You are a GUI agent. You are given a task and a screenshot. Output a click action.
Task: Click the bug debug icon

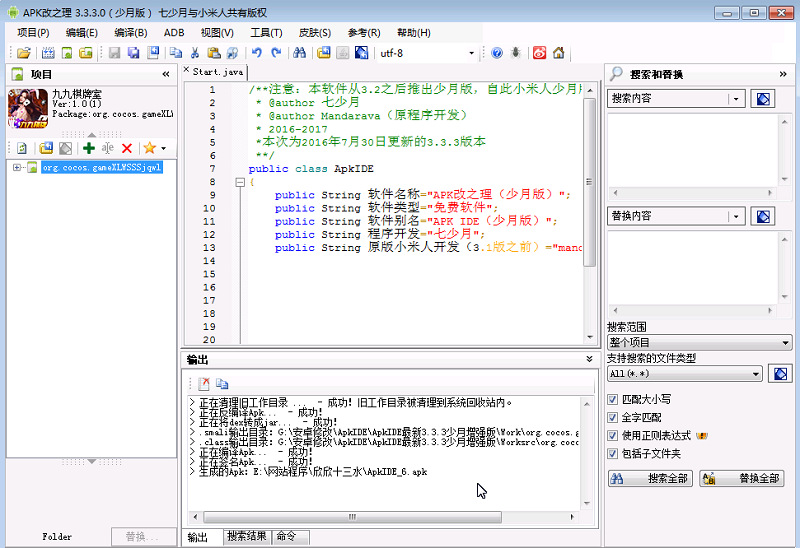[516, 53]
